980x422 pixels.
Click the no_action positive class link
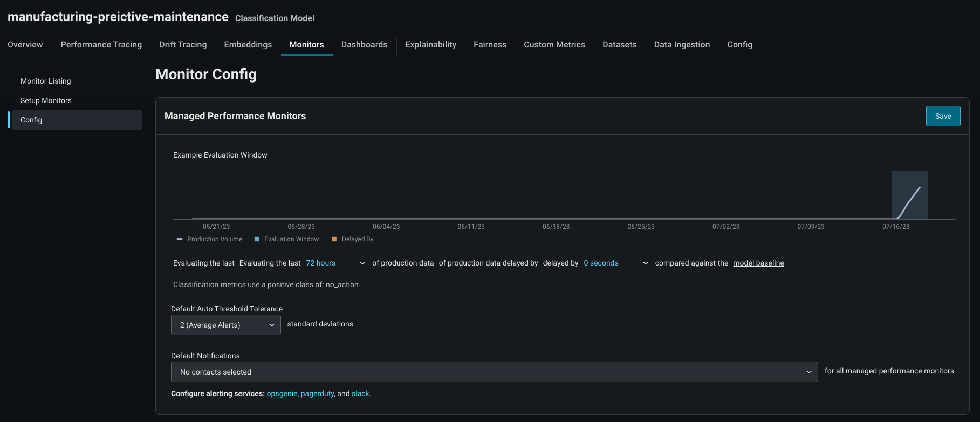(342, 284)
